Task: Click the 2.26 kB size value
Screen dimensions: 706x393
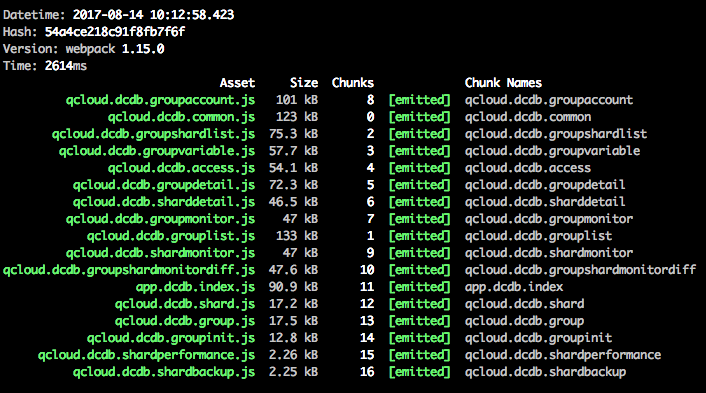Action: pyautogui.click(x=294, y=355)
